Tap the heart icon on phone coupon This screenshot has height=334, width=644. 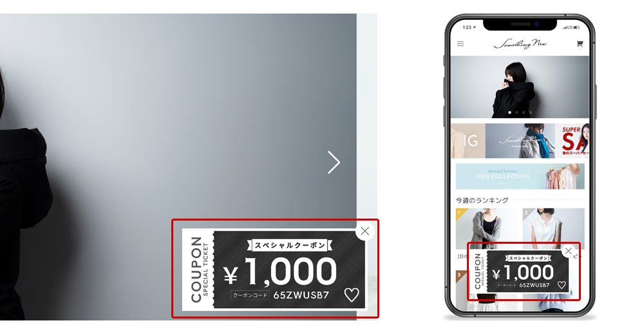tap(562, 284)
